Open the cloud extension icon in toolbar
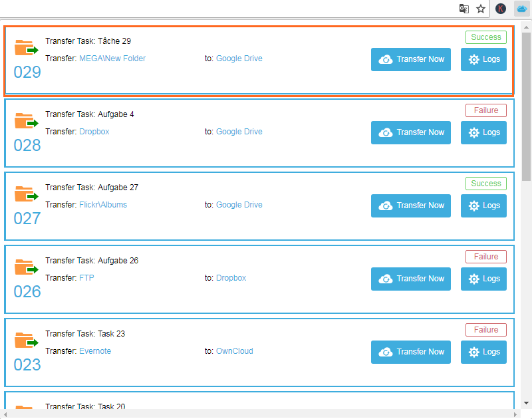Viewport: 532px width, 419px height. 521,9
